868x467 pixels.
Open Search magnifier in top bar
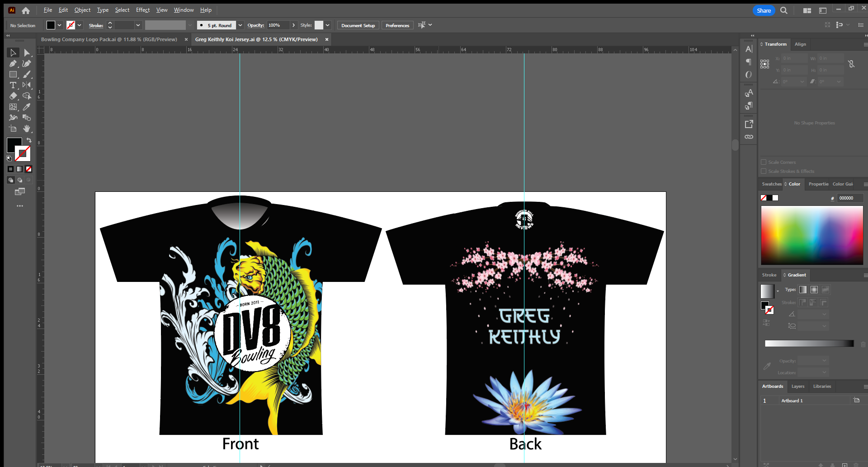coord(784,10)
